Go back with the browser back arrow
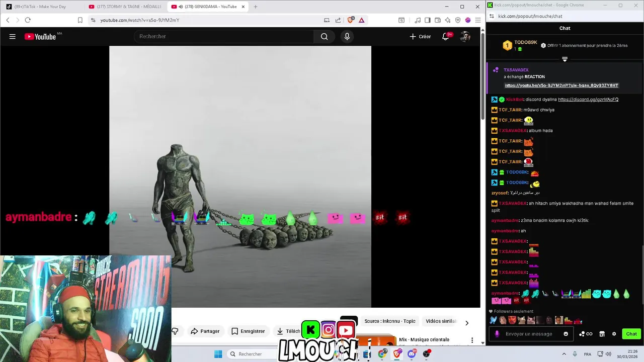This screenshot has width=644, height=362. 8,20
